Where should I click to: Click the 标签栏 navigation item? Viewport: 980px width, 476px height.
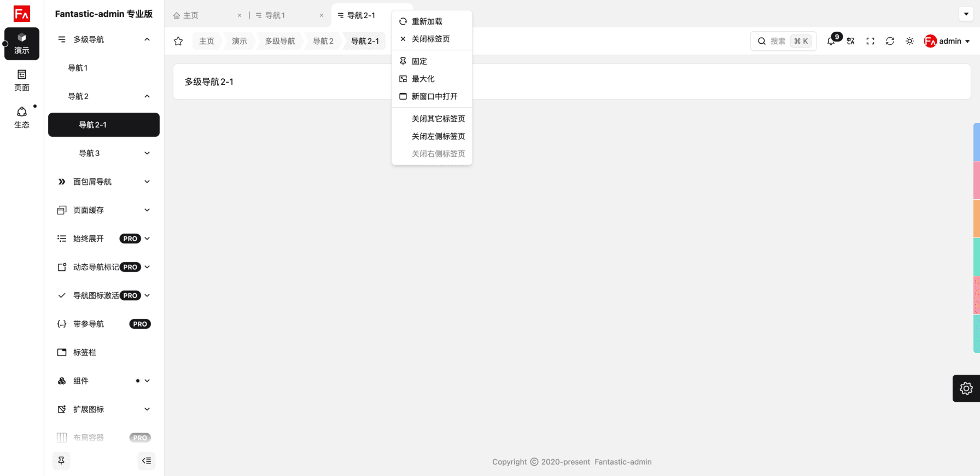point(85,352)
